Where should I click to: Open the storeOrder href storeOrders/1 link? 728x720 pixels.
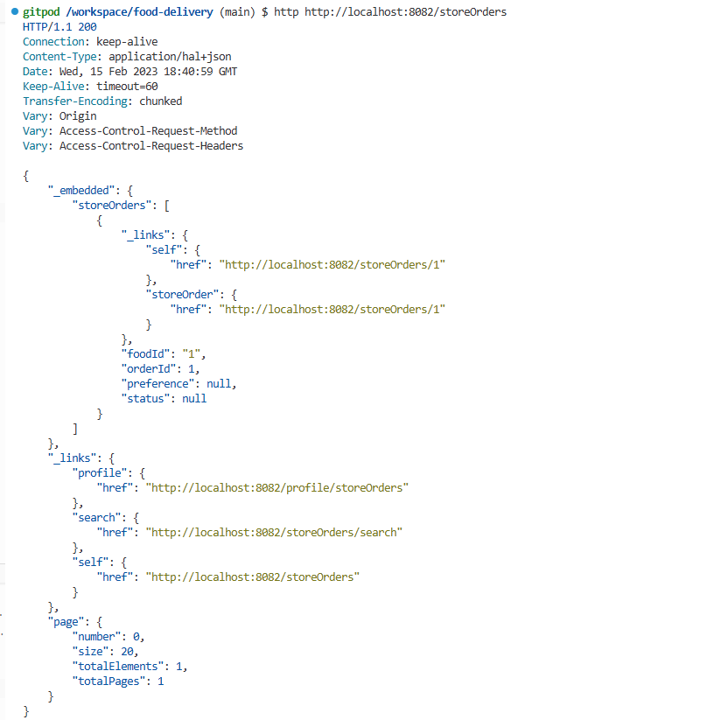coord(332,309)
